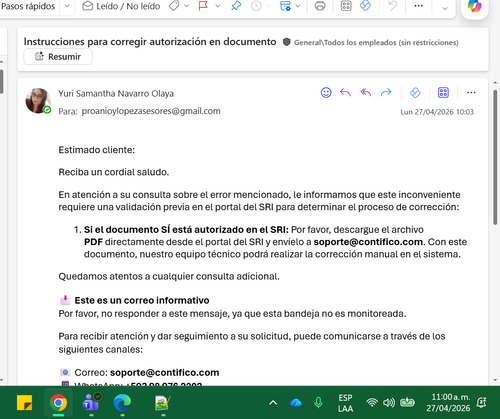Screen dimensions: 500x419
Task: Click recipient proanioylopezasesores@gmail.com
Action: coord(151,111)
